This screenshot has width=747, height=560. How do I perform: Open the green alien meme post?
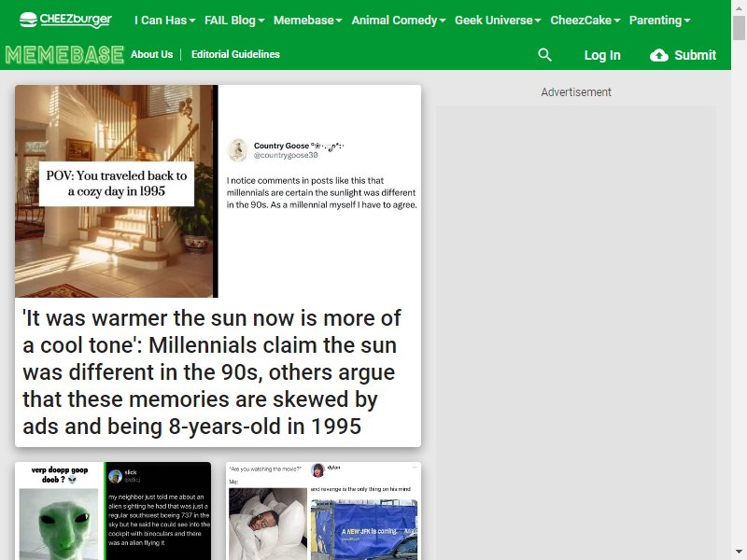click(x=113, y=511)
